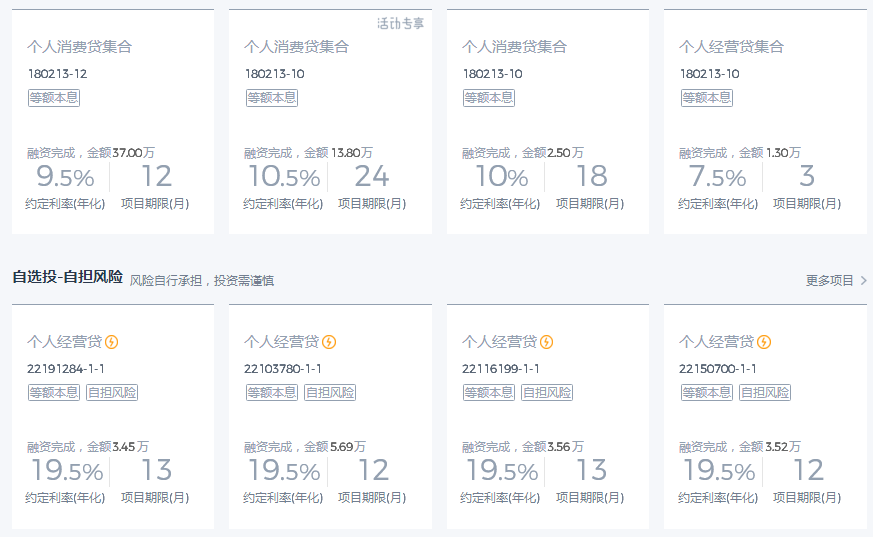Expand 更多项目 chevron arrow
This screenshot has width=873, height=537.
coord(864,280)
